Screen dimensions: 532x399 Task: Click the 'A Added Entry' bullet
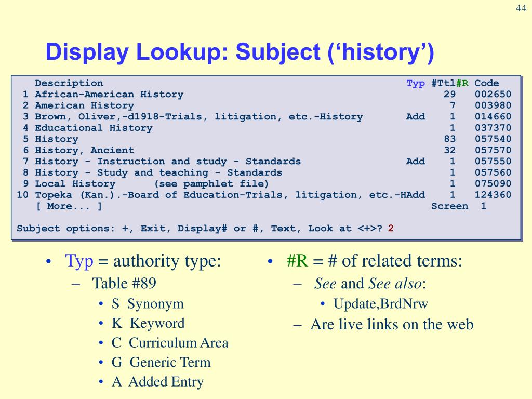[157, 382]
